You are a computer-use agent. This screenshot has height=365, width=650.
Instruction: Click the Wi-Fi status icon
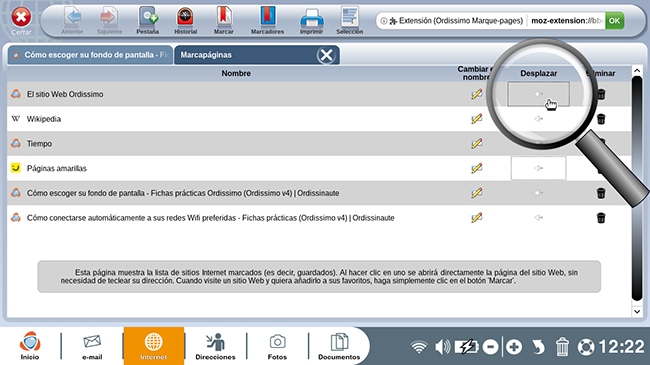[419, 347]
